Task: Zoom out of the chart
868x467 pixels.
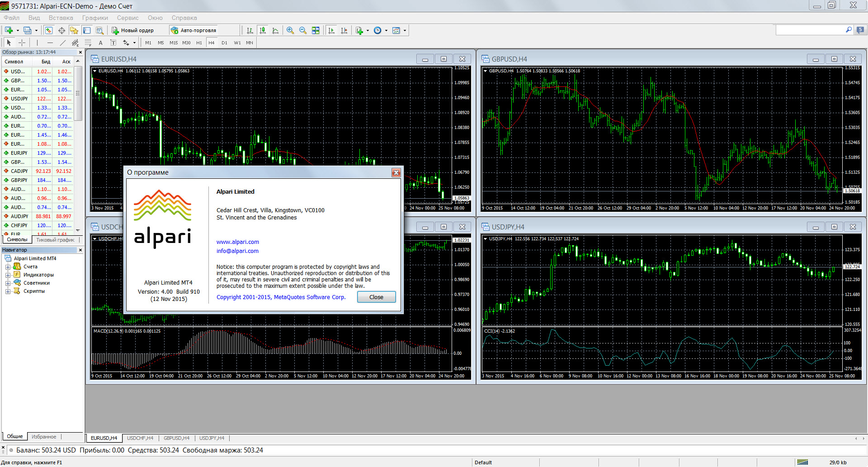Action: click(303, 30)
